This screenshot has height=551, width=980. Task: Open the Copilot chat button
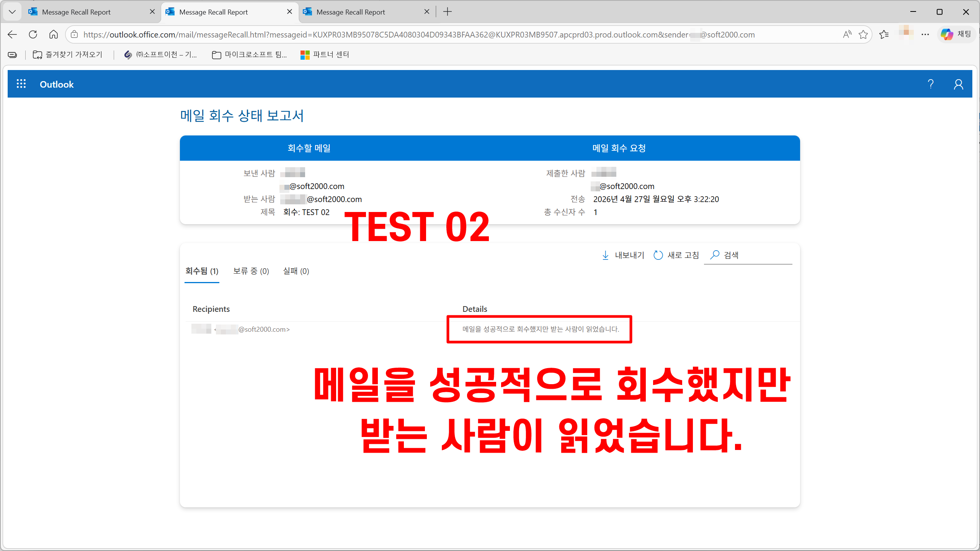click(x=956, y=34)
